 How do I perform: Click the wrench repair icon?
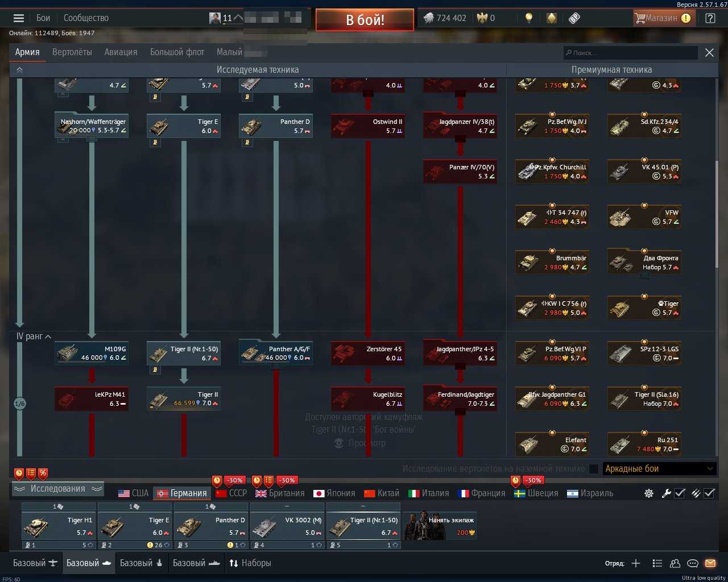667,493
